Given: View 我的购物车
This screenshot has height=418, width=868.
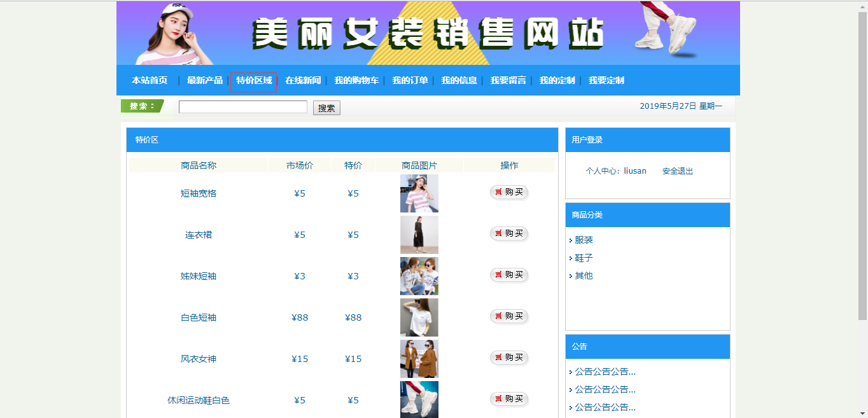Looking at the screenshot, I should tap(356, 80).
